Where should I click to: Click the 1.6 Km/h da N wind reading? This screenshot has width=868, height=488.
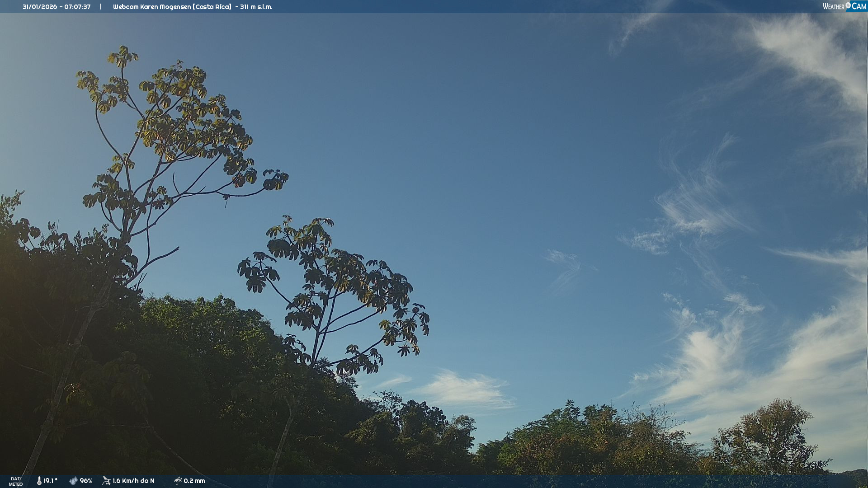133,481
